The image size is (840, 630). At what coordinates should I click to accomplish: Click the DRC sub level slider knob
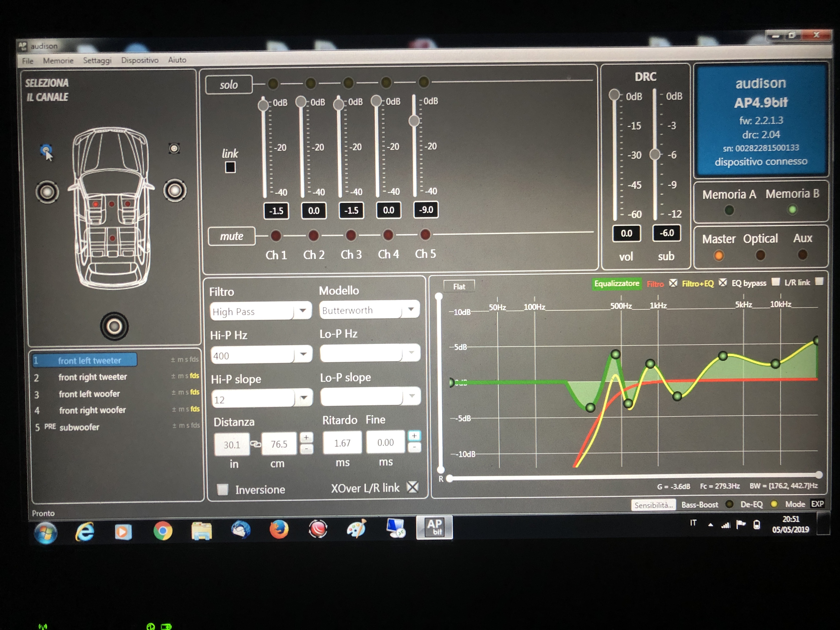coord(655,155)
